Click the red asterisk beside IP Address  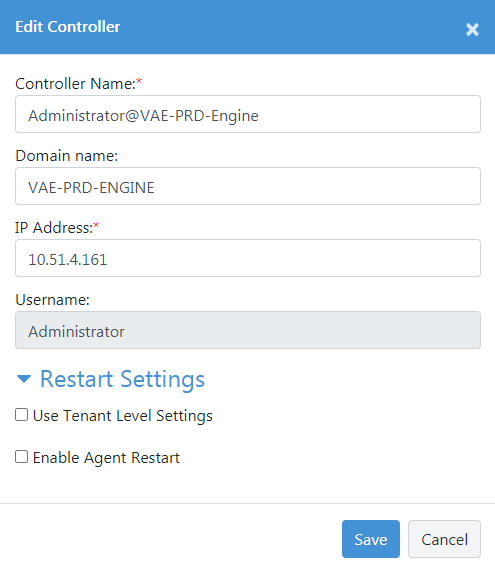click(96, 225)
